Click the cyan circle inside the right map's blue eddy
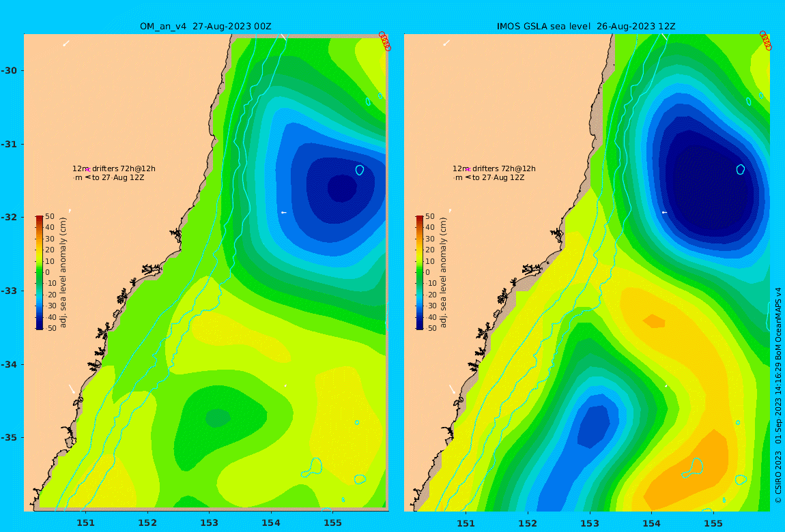Screen dimensions: 785x532 click(x=741, y=170)
